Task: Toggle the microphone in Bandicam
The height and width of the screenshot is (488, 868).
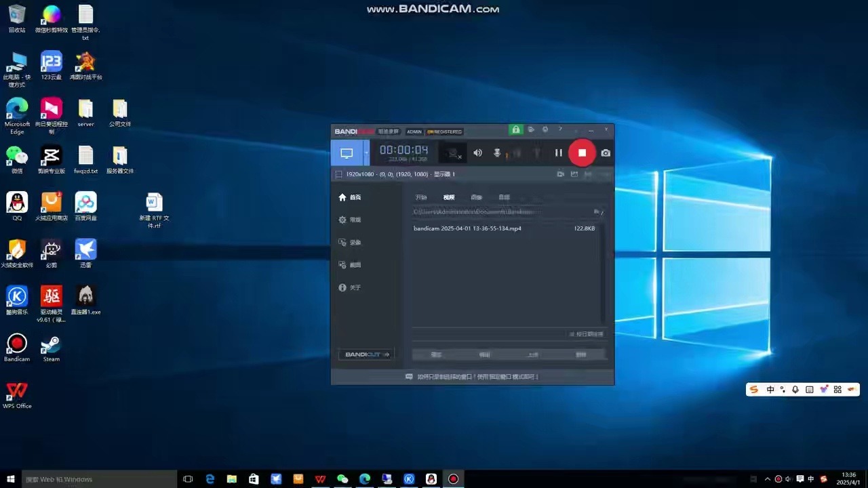Action: pyautogui.click(x=497, y=153)
